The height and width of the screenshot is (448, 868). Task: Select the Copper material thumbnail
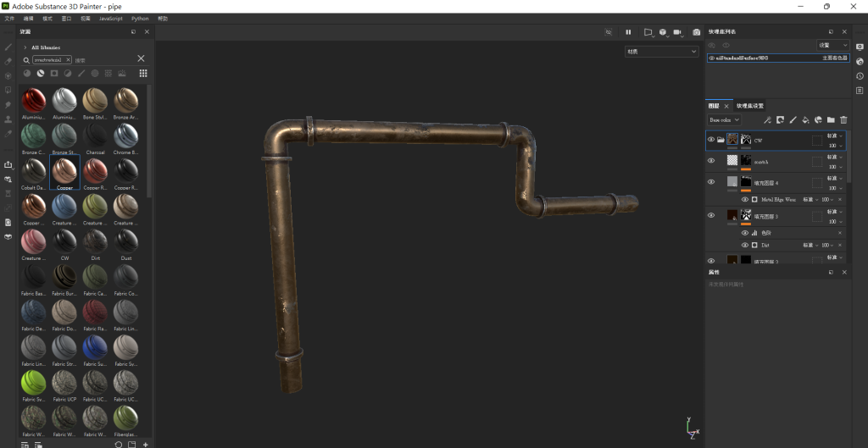pos(65,172)
